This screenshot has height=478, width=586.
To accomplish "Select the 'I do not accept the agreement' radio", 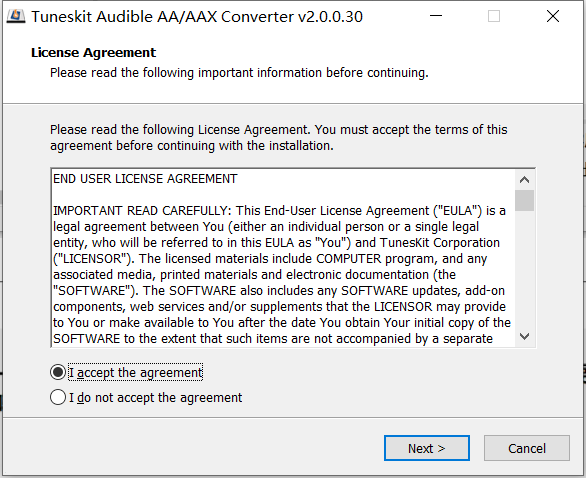I will pos(58,397).
